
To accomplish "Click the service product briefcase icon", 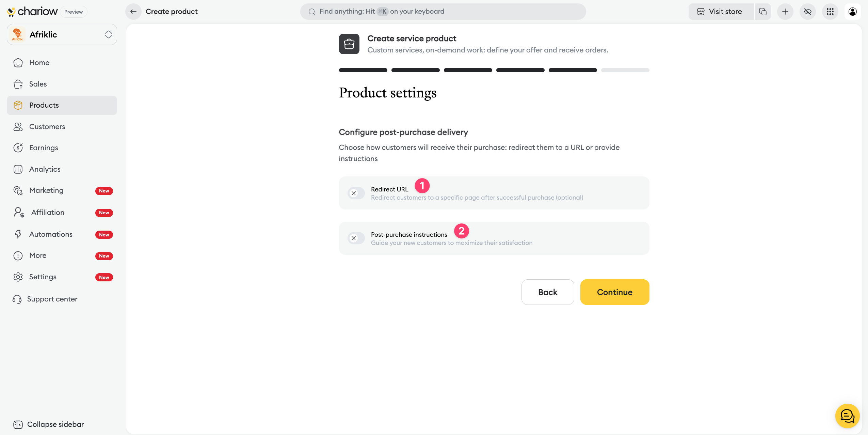I will click(x=349, y=44).
